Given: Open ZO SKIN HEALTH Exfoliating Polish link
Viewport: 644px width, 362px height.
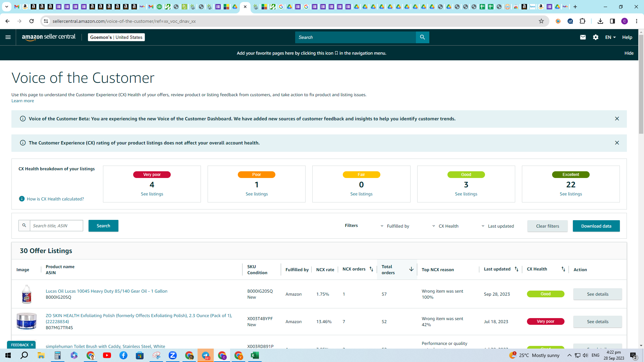Looking at the screenshot, I should click(x=139, y=318).
